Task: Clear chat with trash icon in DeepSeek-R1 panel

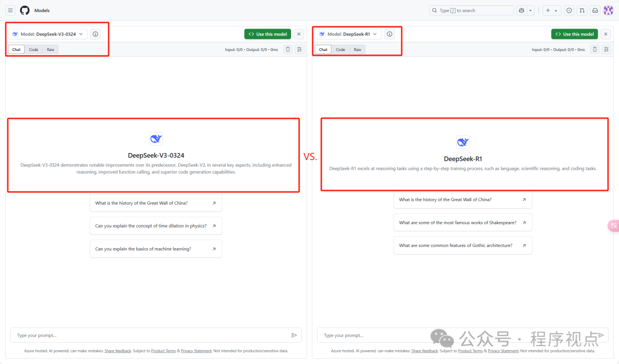Action: click(x=594, y=49)
